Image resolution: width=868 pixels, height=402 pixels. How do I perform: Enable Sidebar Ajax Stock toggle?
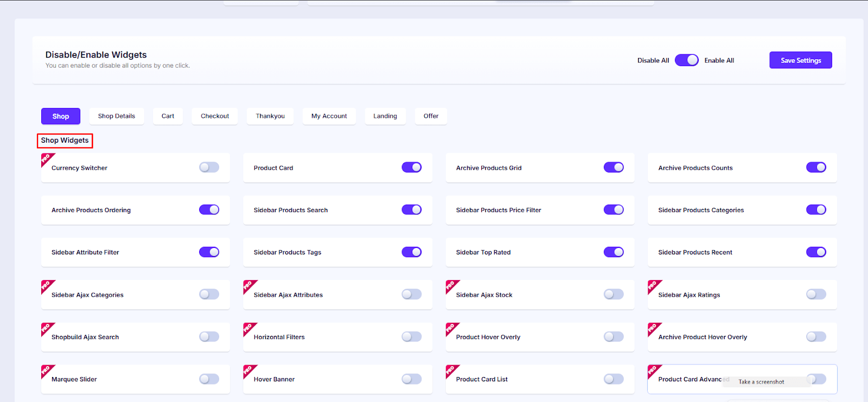pos(614,294)
